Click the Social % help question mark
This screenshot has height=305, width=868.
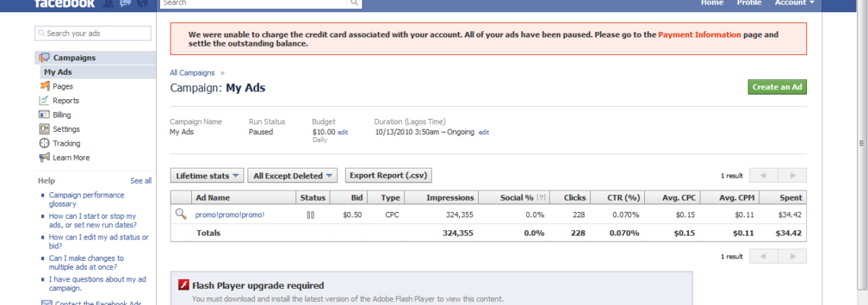[541, 197]
